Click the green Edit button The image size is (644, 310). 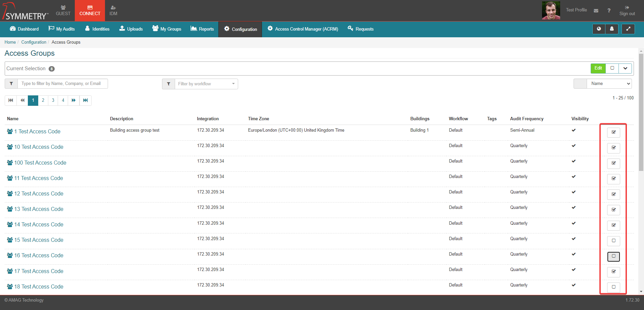(598, 68)
